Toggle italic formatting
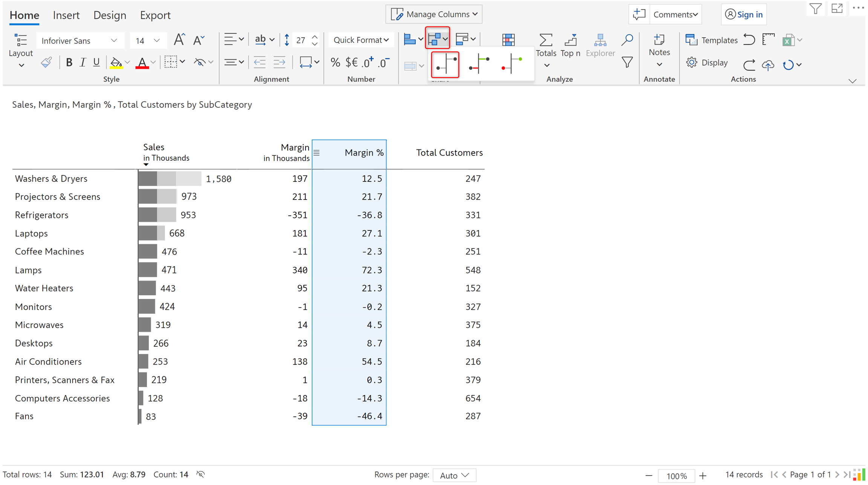 pos(83,63)
